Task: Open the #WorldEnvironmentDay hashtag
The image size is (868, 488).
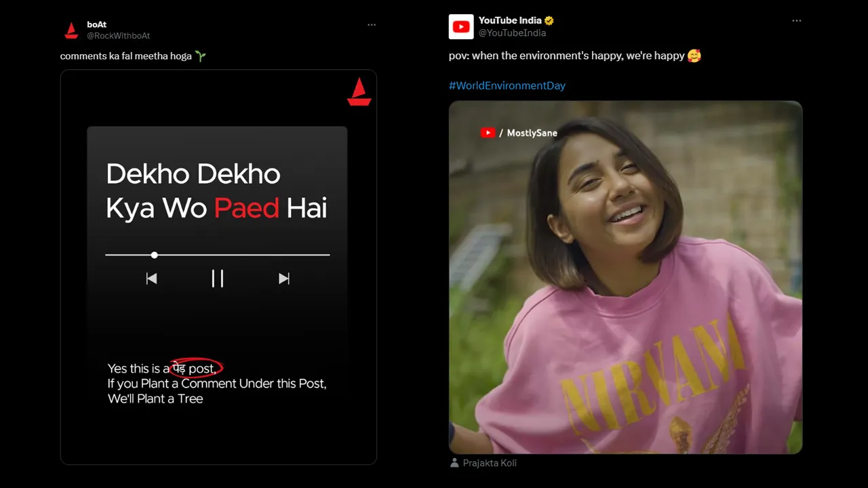Action: click(x=507, y=85)
